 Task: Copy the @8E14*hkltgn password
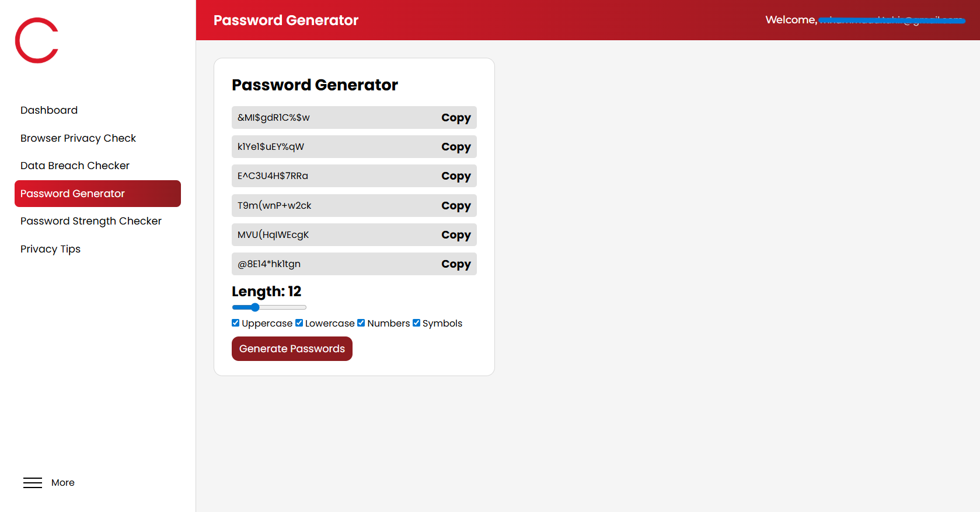tap(456, 264)
